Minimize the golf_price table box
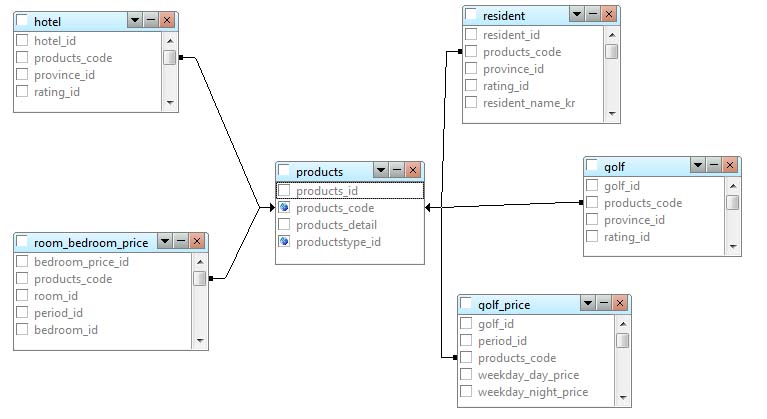This screenshot has width=767, height=419. click(604, 303)
